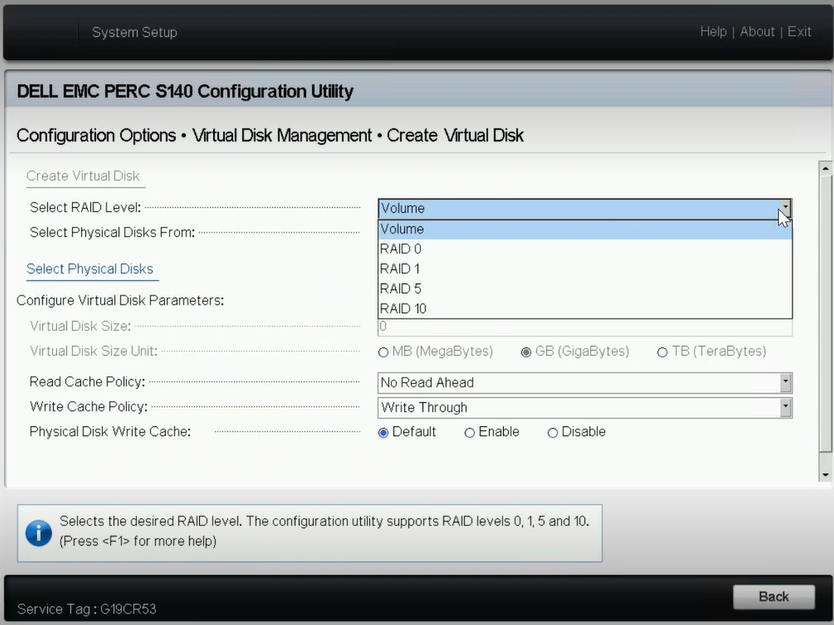Select the MB (MegaBytes) radio button

(383, 352)
